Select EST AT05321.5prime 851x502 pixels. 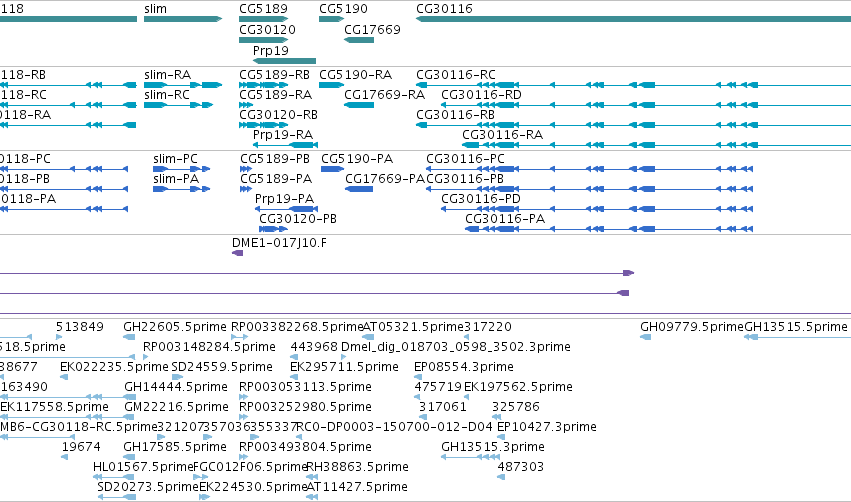(x=413, y=327)
